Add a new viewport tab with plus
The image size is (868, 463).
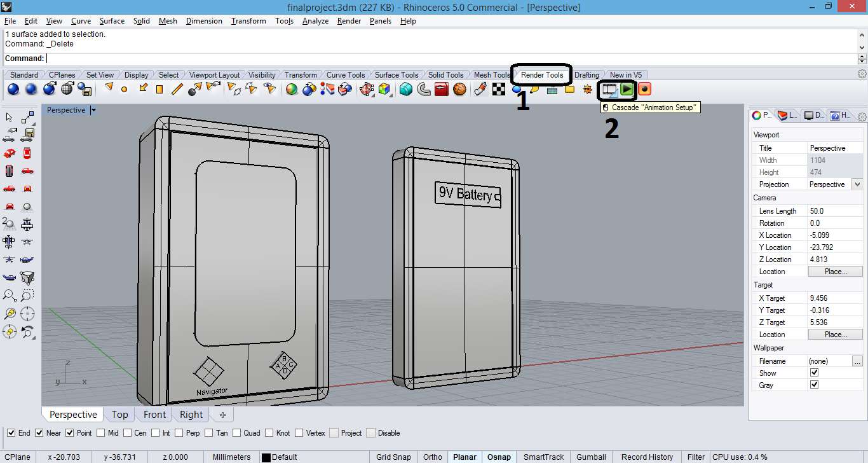tap(222, 415)
